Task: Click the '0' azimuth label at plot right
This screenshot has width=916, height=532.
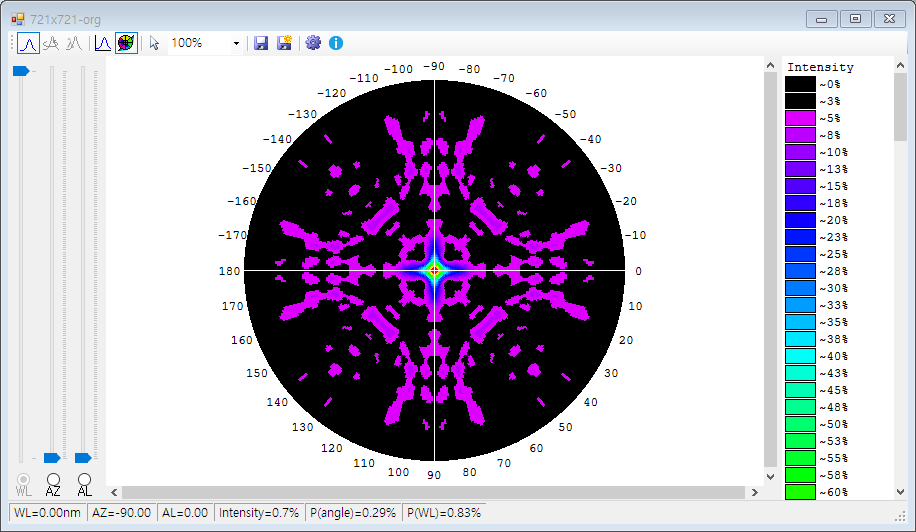Action: [639, 271]
